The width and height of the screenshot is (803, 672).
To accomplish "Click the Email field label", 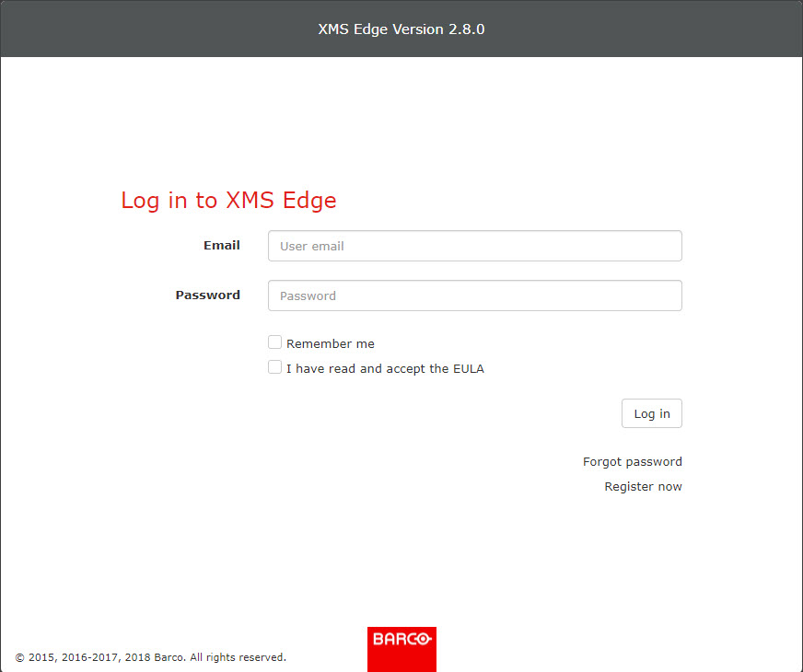I will click(222, 245).
